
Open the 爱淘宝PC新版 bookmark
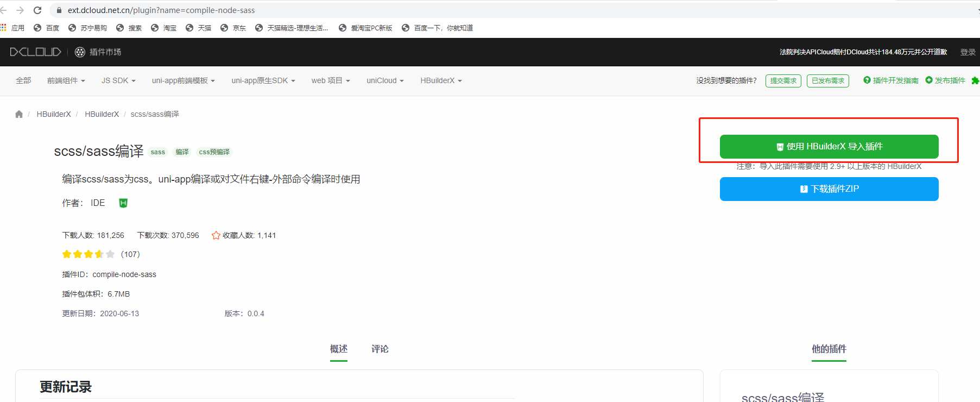click(x=365, y=28)
